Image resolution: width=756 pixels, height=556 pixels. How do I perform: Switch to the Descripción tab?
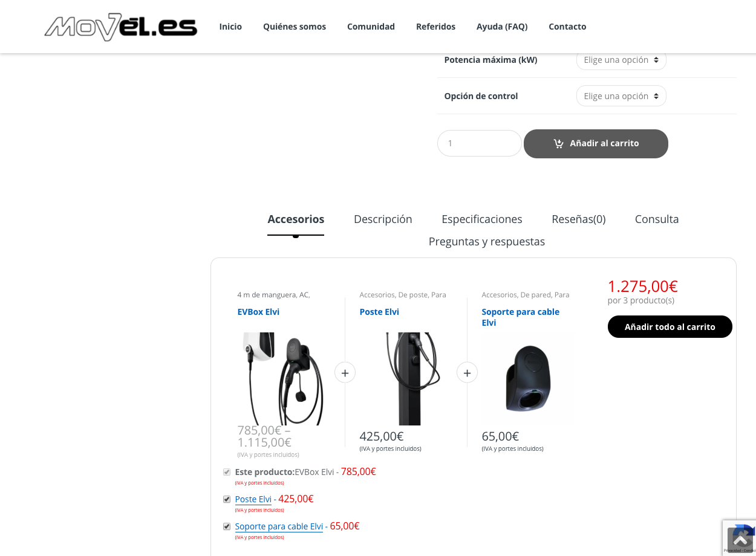pyautogui.click(x=383, y=219)
